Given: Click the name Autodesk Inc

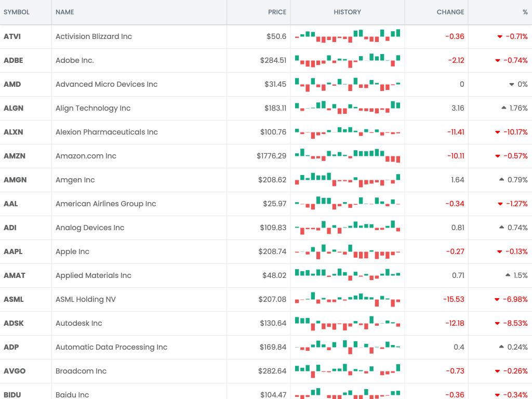Looking at the screenshot, I should pyautogui.click(x=79, y=323).
